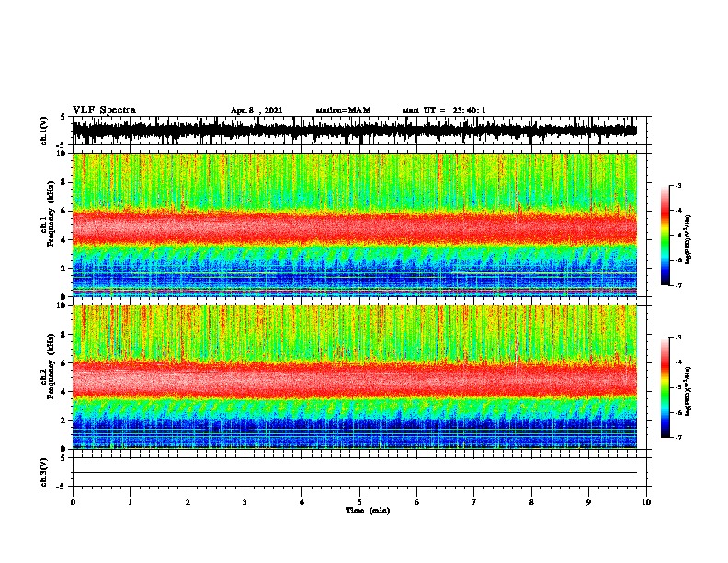The height and width of the screenshot is (563, 728).
Task: Click the "station=MAM" header label
Action: click(344, 110)
